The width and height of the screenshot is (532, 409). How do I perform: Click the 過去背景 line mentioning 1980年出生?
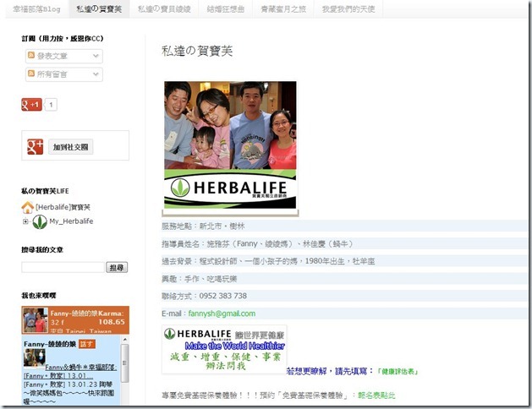tap(268, 261)
